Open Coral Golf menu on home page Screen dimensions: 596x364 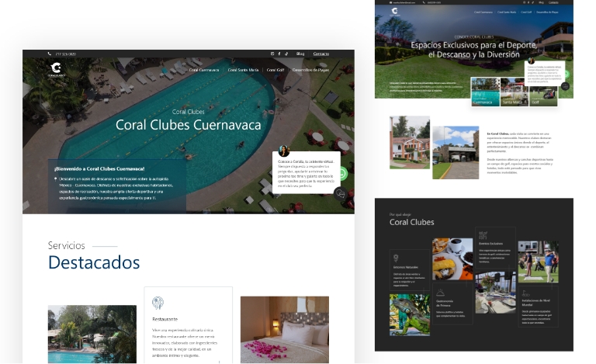pos(526,12)
